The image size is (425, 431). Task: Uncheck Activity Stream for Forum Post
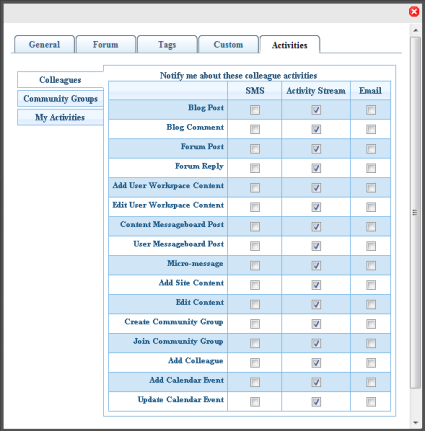pyautogui.click(x=316, y=149)
